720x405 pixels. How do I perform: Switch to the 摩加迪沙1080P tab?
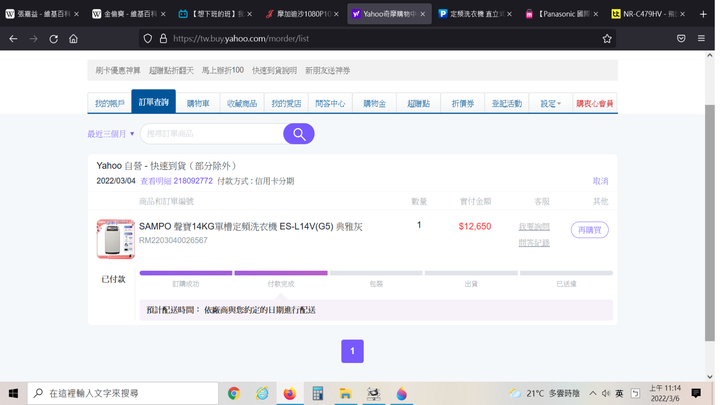pos(302,14)
